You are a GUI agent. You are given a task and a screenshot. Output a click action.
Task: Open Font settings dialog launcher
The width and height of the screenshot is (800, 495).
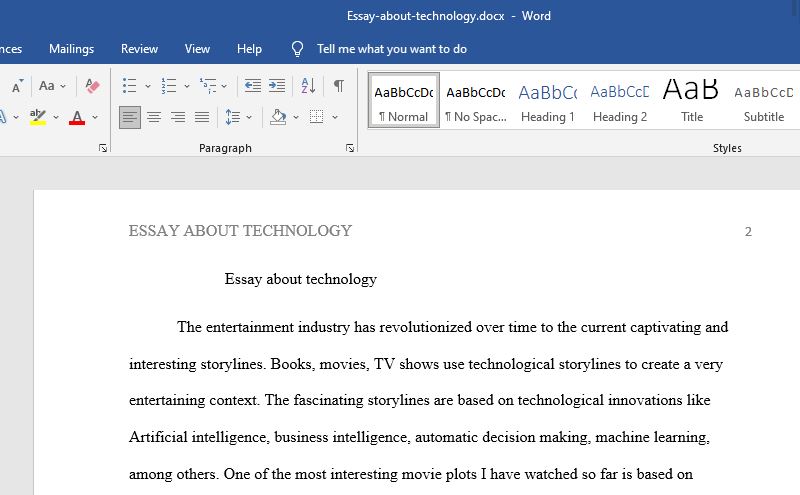pos(103,148)
